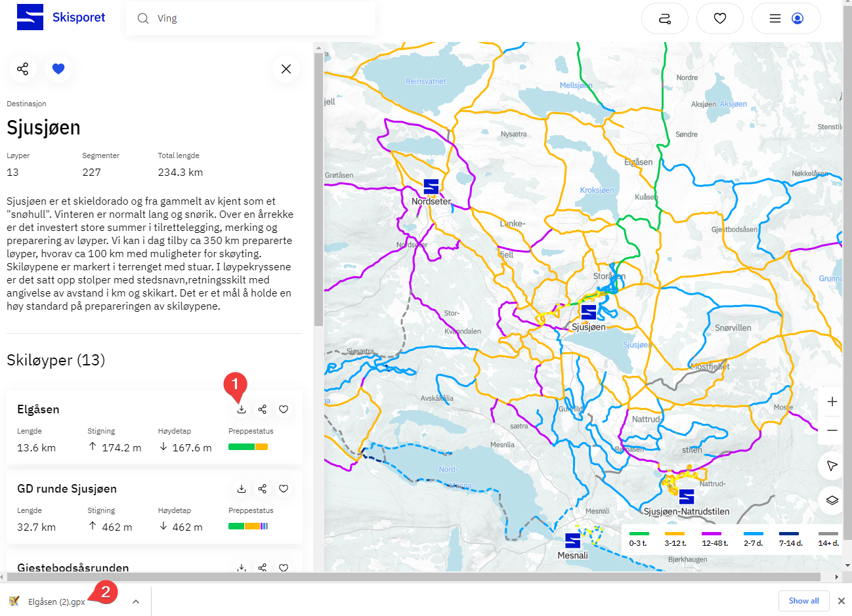Click total length value 234.3 km
852x616 pixels.
pyautogui.click(x=181, y=173)
